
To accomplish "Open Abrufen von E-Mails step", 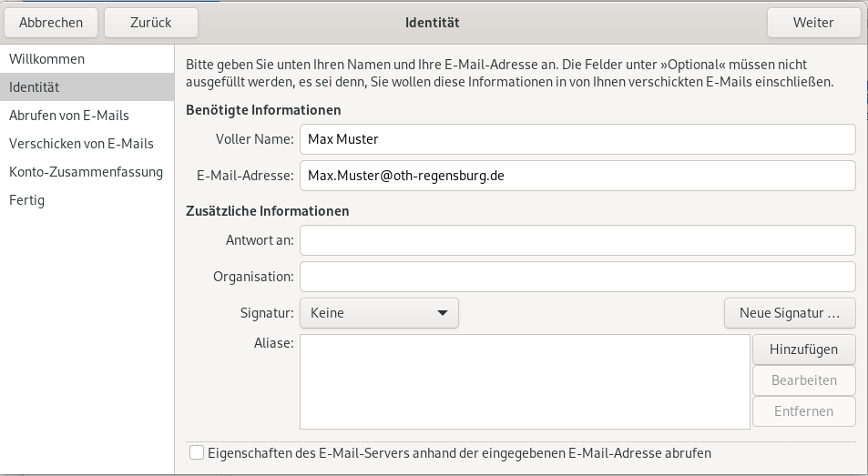I will coord(68,116).
